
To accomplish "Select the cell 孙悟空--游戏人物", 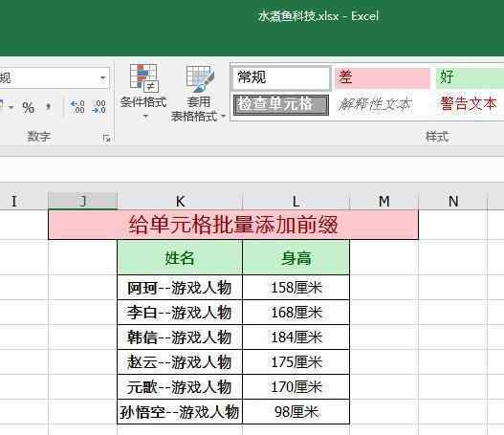I will click(180, 412).
